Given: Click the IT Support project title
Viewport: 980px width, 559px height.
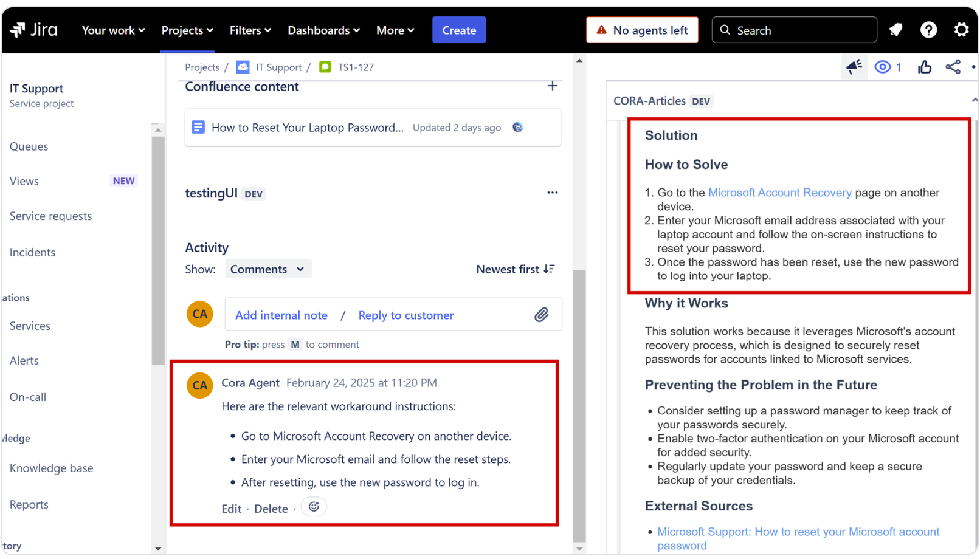Looking at the screenshot, I should coord(36,89).
